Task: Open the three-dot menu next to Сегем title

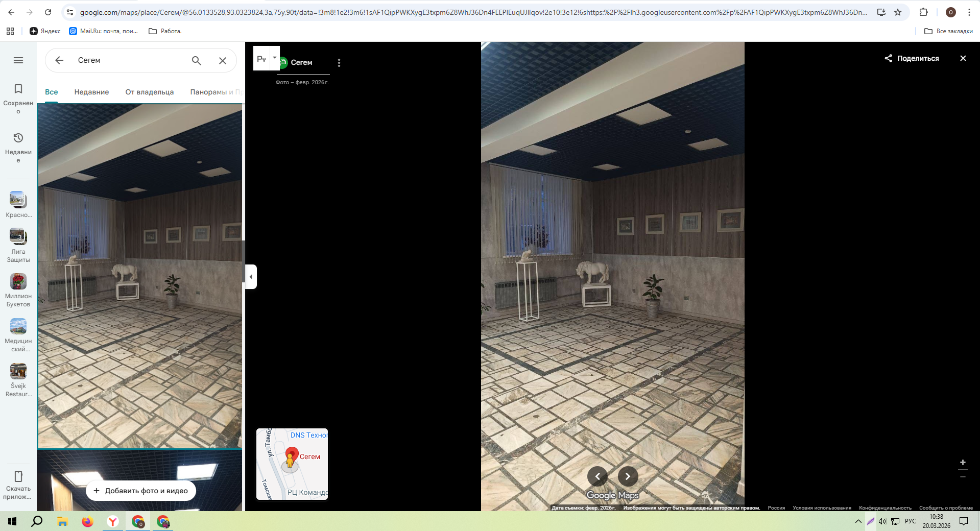Action: click(339, 63)
